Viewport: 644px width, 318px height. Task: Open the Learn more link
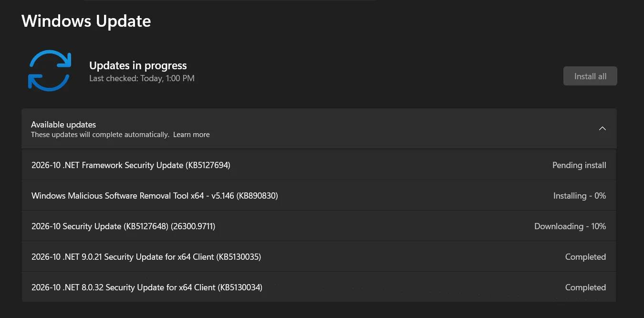click(x=191, y=135)
